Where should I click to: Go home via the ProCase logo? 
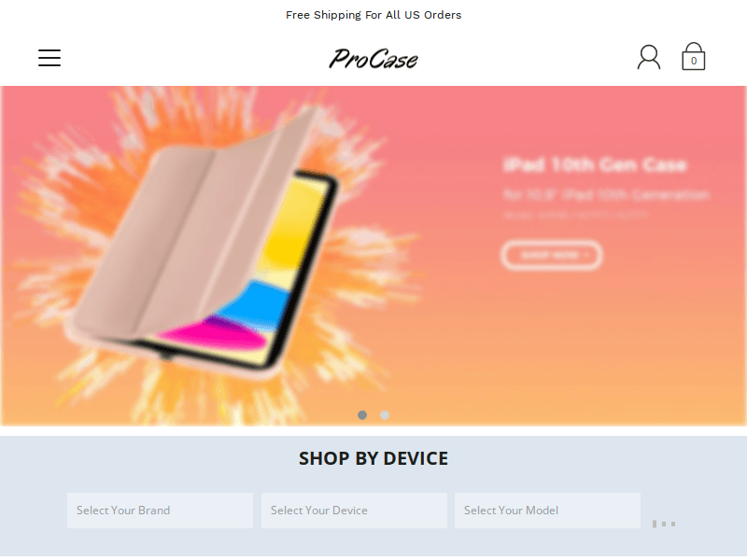click(x=373, y=59)
